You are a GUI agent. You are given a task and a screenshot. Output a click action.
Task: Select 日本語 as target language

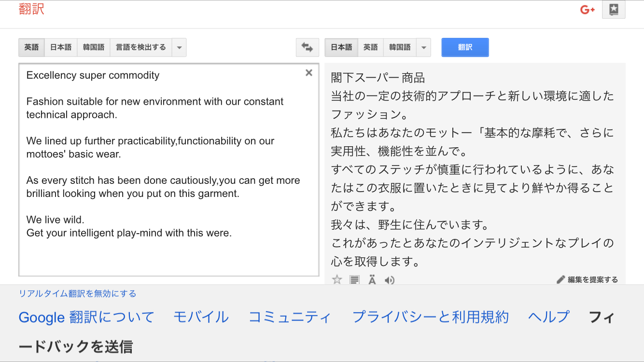(341, 47)
